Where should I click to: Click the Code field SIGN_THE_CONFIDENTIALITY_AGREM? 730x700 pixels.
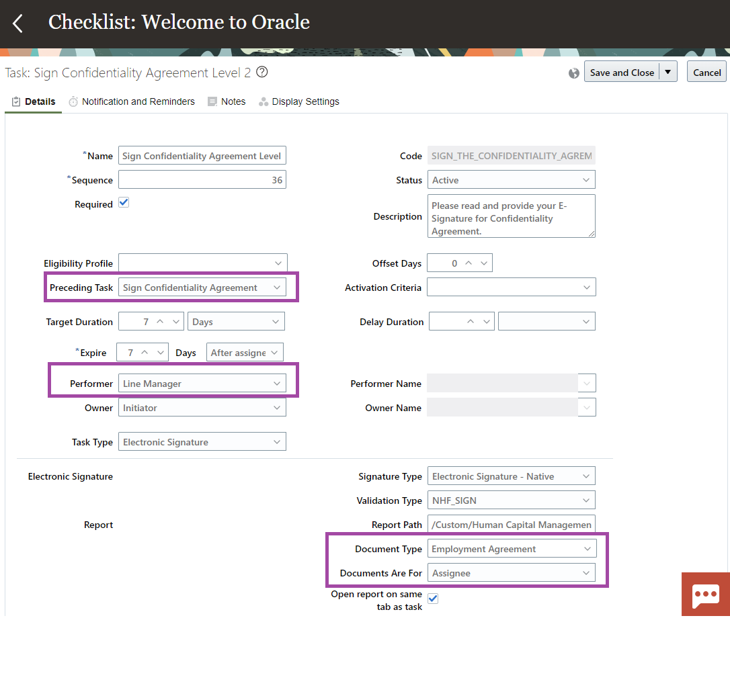coord(511,155)
